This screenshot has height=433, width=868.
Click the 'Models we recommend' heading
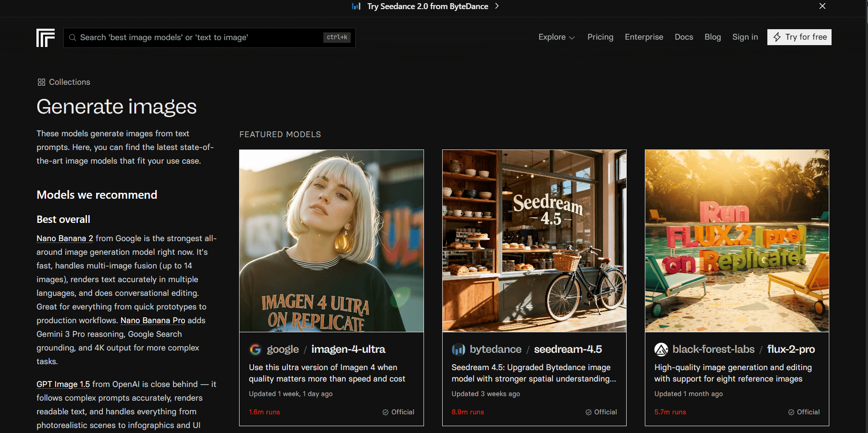click(x=97, y=195)
